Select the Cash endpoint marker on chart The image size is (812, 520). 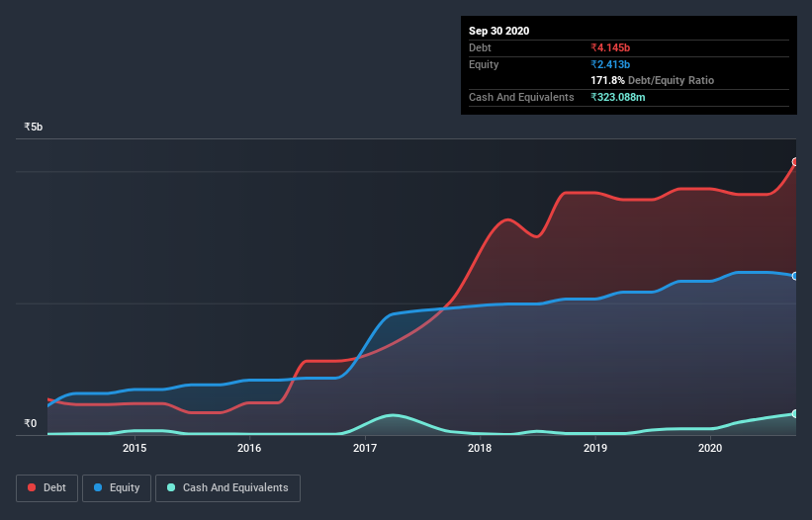795,414
